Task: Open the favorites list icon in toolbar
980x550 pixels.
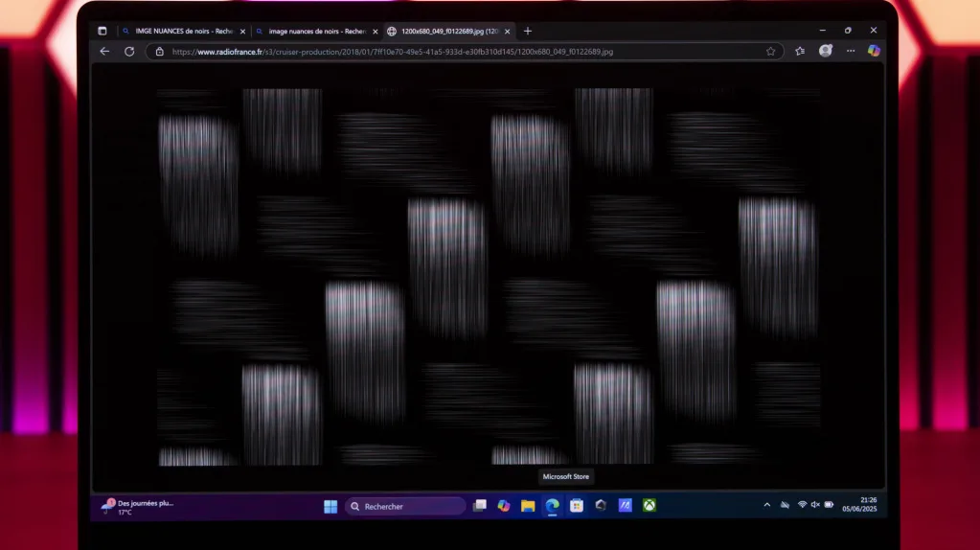Action: coord(800,52)
